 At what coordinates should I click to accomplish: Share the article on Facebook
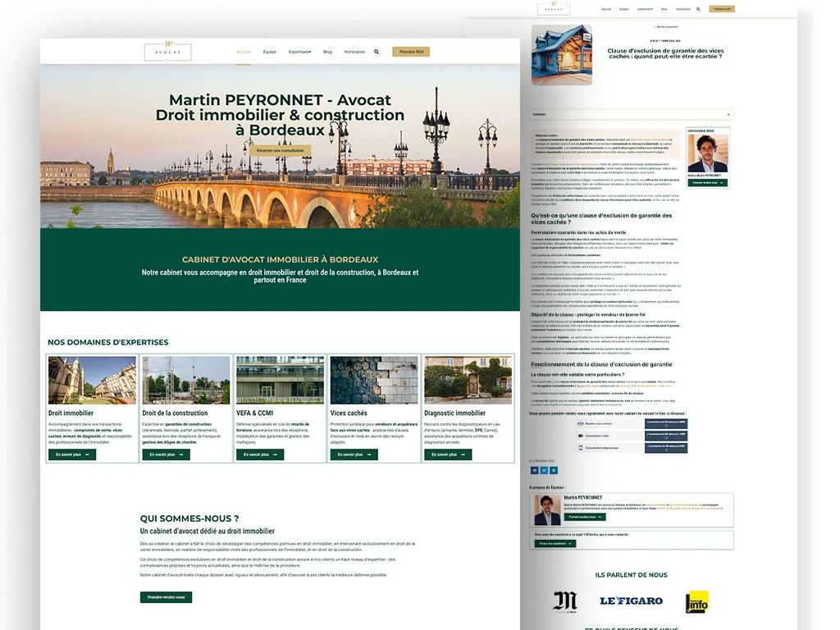(x=534, y=471)
